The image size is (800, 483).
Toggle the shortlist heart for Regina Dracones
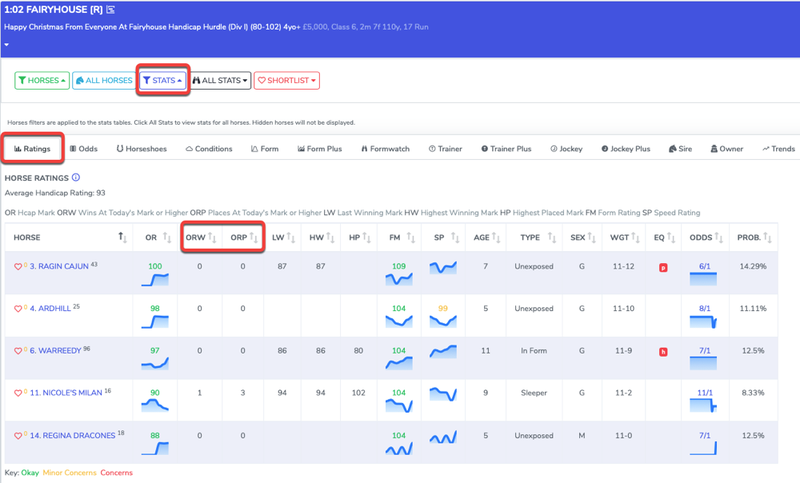coord(17,435)
